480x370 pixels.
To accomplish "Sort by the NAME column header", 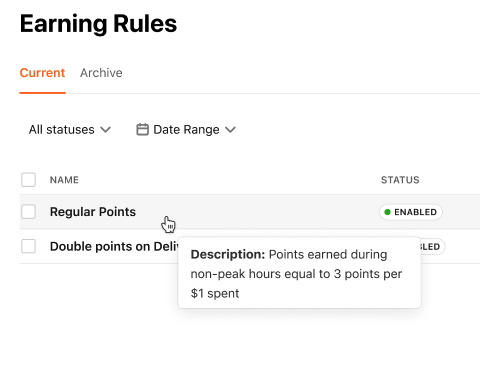I will [x=64, y=180].
